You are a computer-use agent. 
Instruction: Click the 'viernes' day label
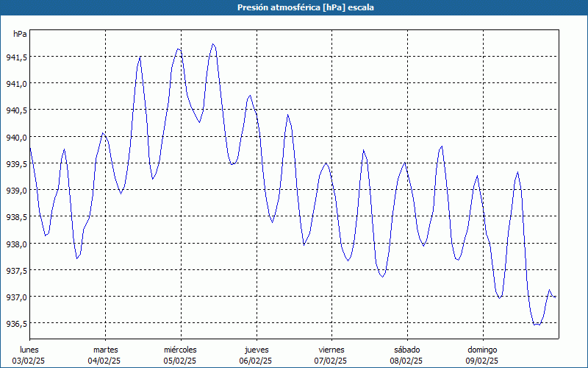point(331,350)
